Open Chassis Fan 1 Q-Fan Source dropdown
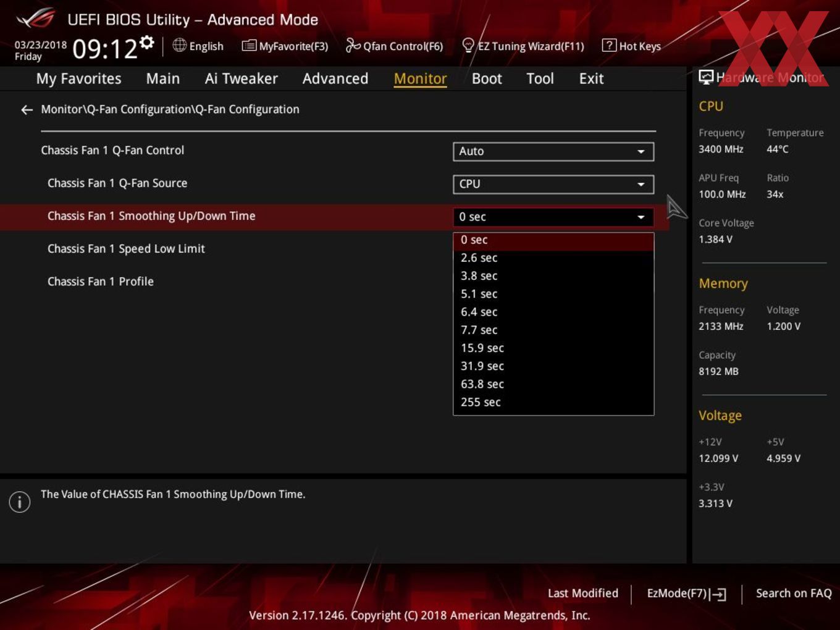 coord(553,184)
